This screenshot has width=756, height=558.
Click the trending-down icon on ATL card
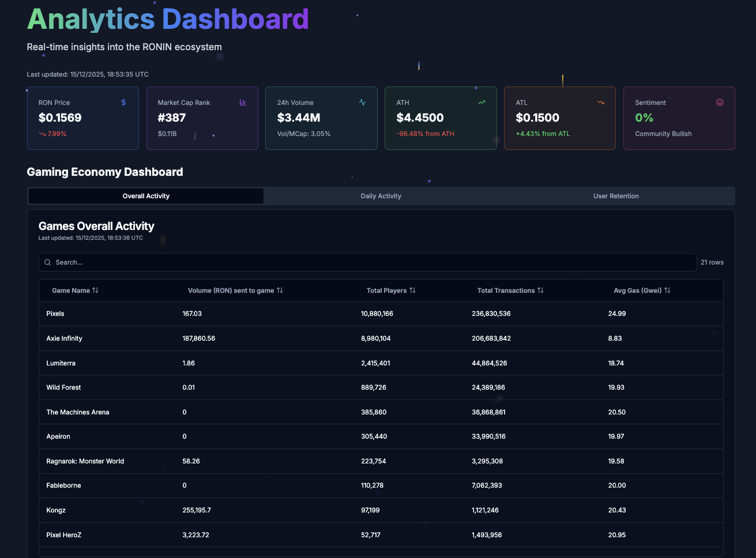600,103
